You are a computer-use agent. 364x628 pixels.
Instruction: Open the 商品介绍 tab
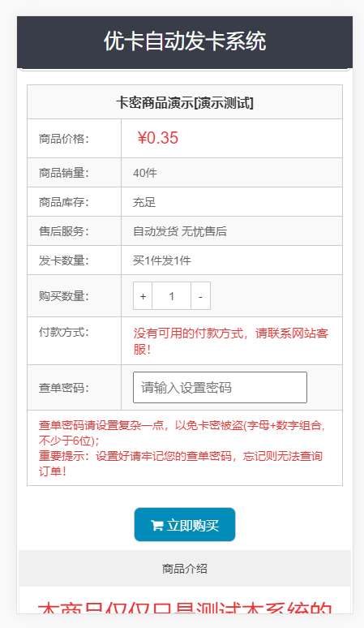click(185, 568)
